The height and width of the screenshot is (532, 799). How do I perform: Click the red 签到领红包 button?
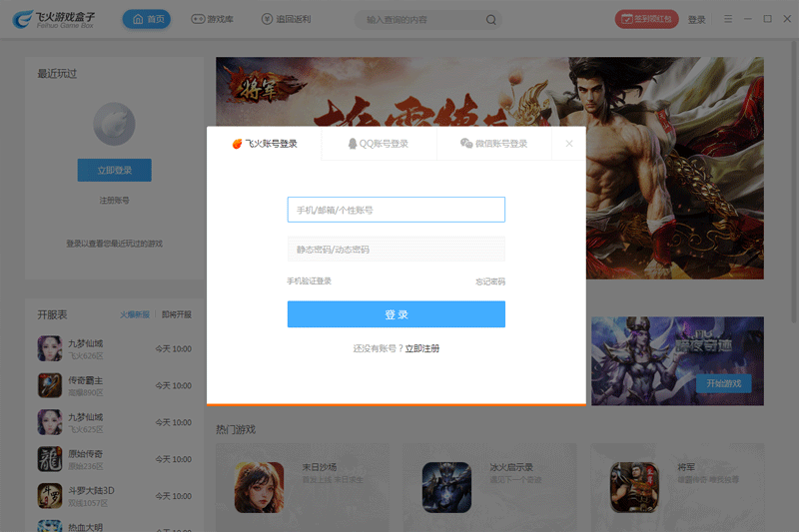pyautogui.click(x=646, y=19)
